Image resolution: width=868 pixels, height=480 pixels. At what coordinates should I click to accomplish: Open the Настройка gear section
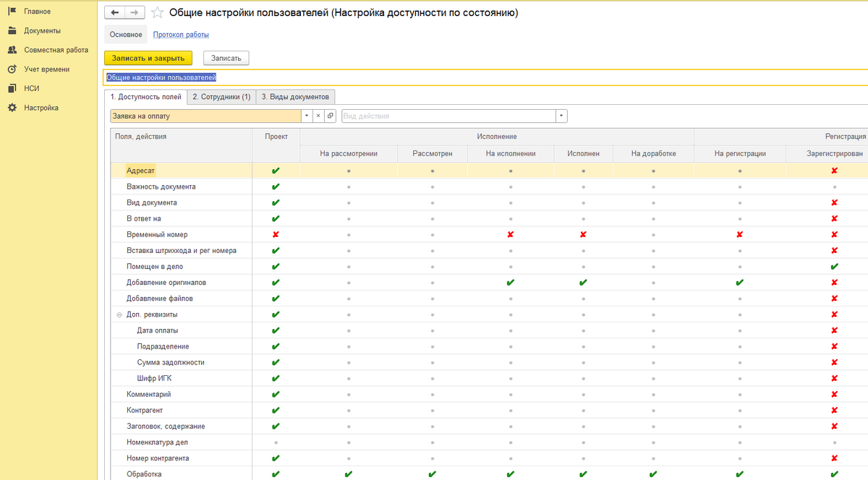click(41, 108)
